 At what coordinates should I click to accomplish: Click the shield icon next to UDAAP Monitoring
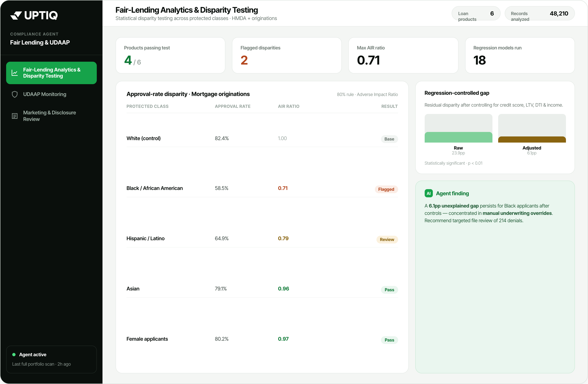(x=14, y=94)
